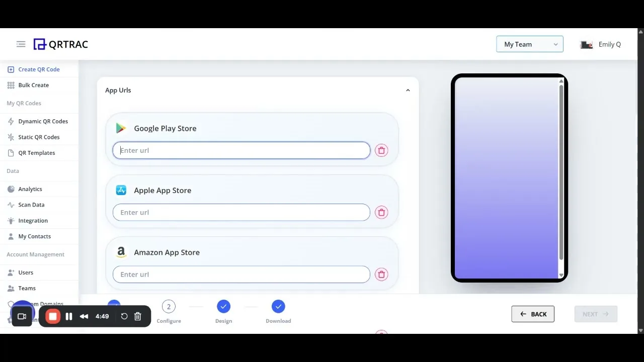Click the My Contacts person icon
The height and width of the screenshot is (362, 644).
click(11, 236)
